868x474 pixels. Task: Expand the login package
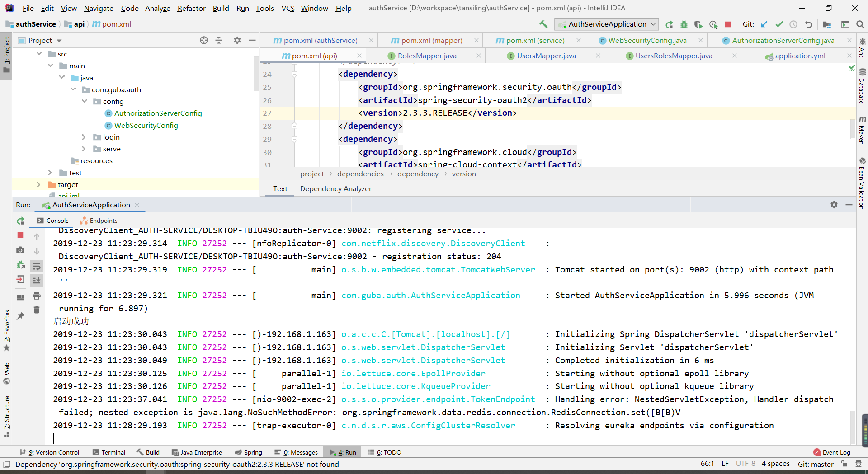point(84,137)
